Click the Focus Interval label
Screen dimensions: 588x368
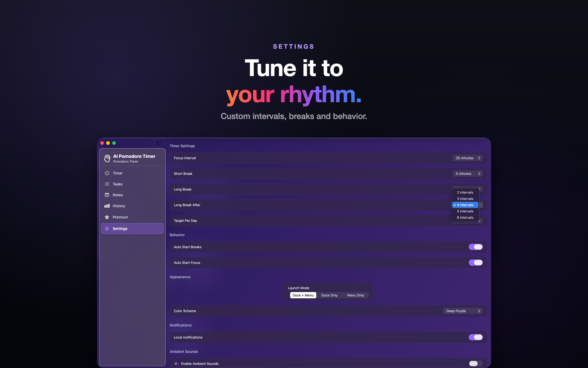click(x=185, y=158)
